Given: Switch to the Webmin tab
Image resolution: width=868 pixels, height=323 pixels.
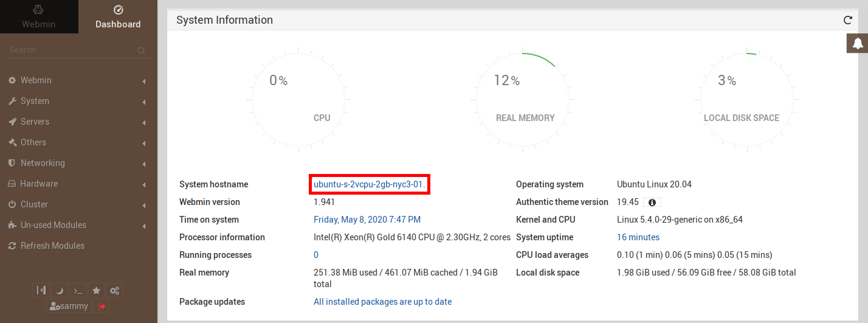Looking at the screenshot, I should click(x=39, y=17).
